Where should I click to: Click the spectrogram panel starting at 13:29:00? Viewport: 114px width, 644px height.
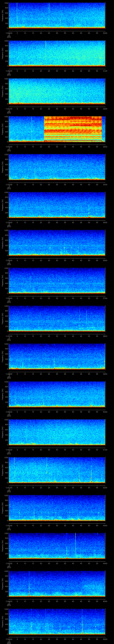point(57,16)
